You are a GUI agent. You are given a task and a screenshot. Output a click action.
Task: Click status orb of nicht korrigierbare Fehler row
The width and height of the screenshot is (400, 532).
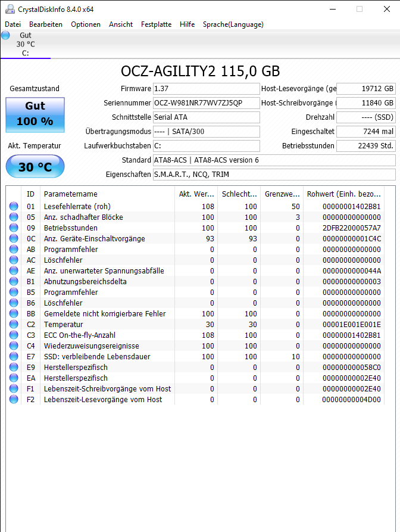click(x=14, y=313)
